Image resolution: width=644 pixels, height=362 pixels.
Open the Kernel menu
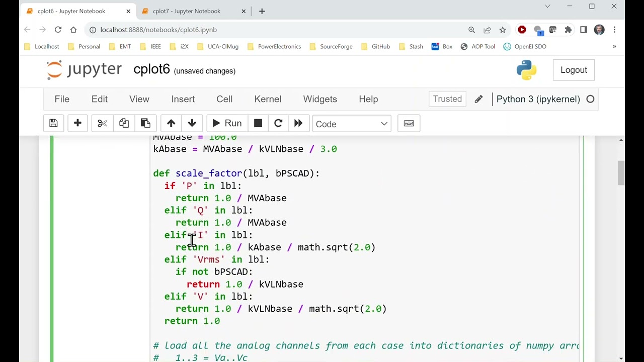point(268,99)
